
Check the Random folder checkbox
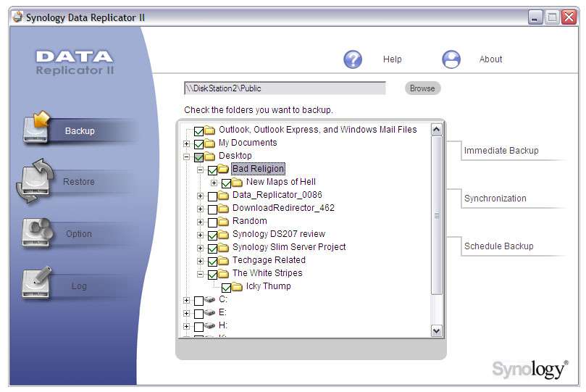[x=212, y=222]
